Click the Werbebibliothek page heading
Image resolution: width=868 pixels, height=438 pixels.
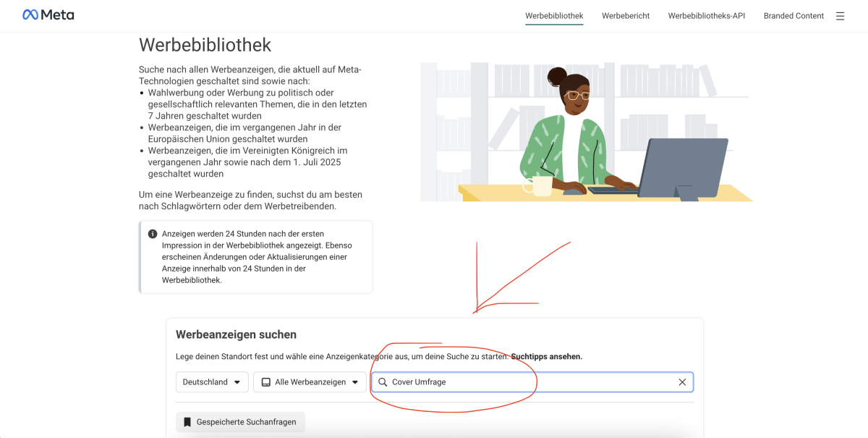pyautogui.click(x=205, y=45)
